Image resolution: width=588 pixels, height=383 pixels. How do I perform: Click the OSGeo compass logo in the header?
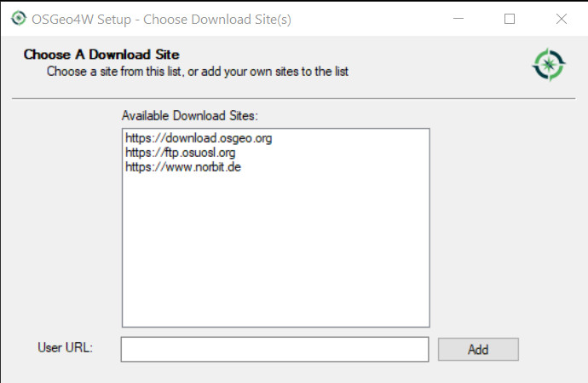click(x=549, y=65)
